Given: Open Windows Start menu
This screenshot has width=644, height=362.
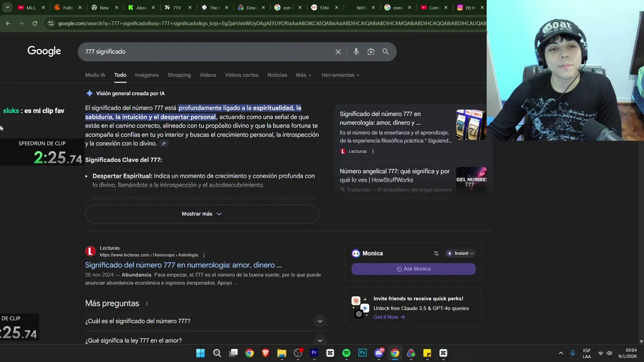Looking at the screenshot, I should tap(200, 353).
